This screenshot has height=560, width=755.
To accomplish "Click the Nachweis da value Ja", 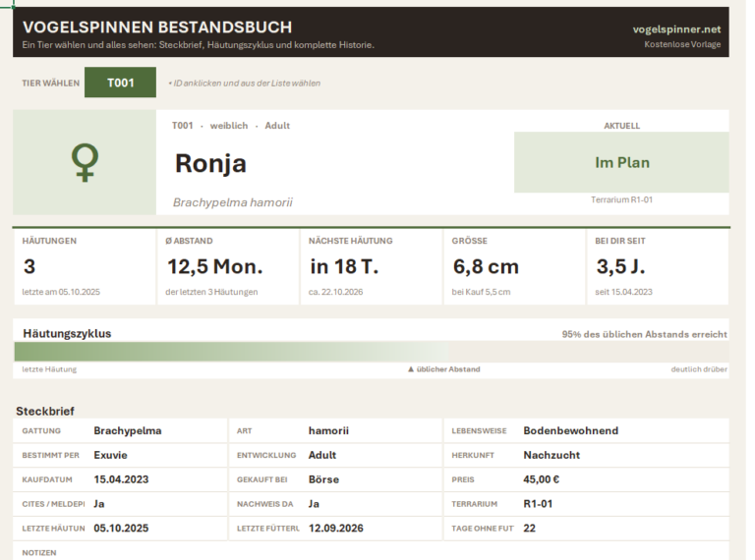I will [x=314, y=504].
